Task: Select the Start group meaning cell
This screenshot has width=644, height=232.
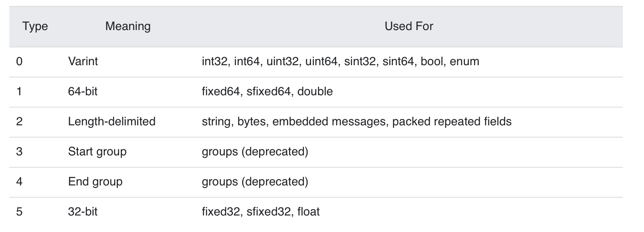Action: (97, 152)
